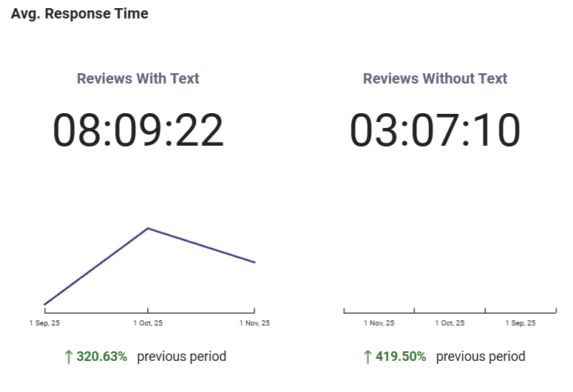Click "1 Sep, 25" axis label under Reviews With Text

click(x=44, y=323)
